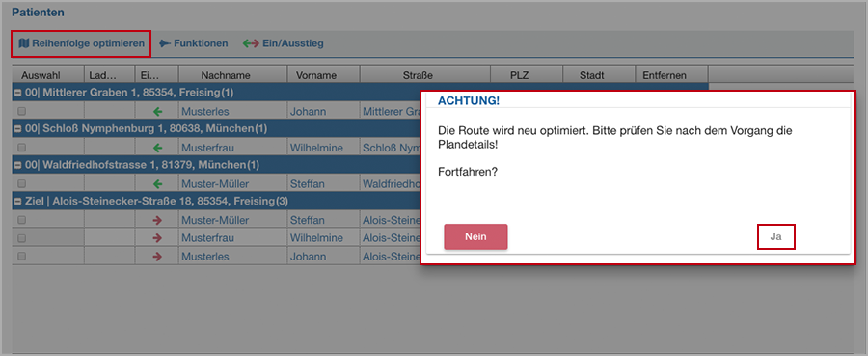The image size is (868, 356).
Task: Click the green entry arrow in Wilhelmine's Nymphenburg row
Action: point(158,148)
